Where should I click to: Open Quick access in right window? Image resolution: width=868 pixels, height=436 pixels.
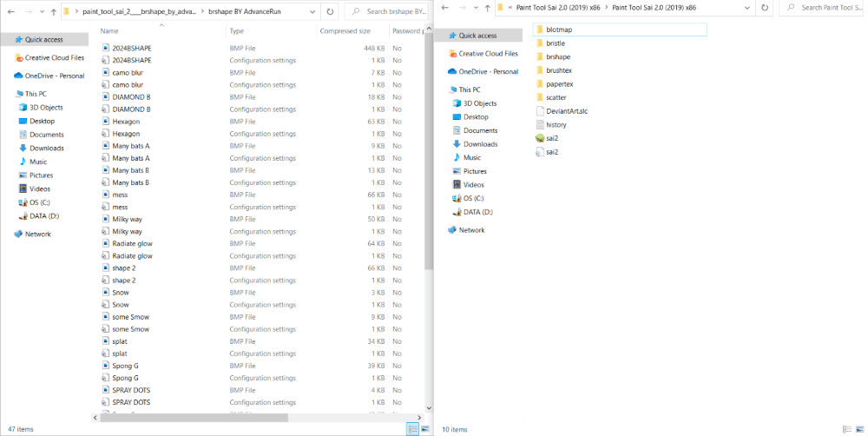pyautogui.click(x=477, y=36)
